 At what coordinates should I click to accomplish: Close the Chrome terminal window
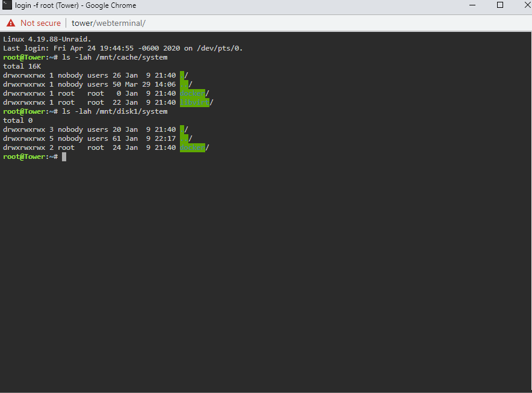tap(528, 5)
